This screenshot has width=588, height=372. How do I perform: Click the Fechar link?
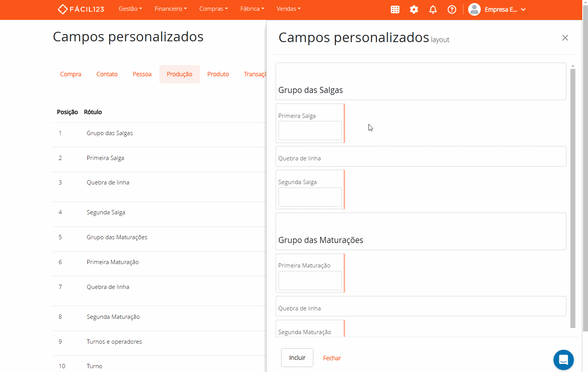pos(332,358)
